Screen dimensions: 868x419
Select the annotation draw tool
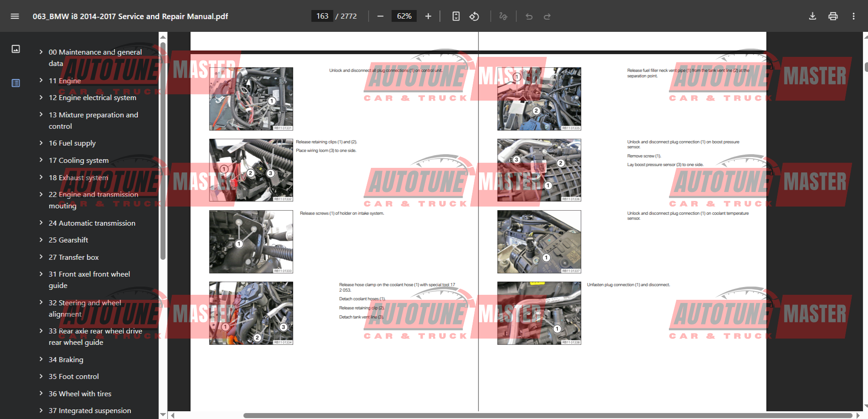point(503,16)
